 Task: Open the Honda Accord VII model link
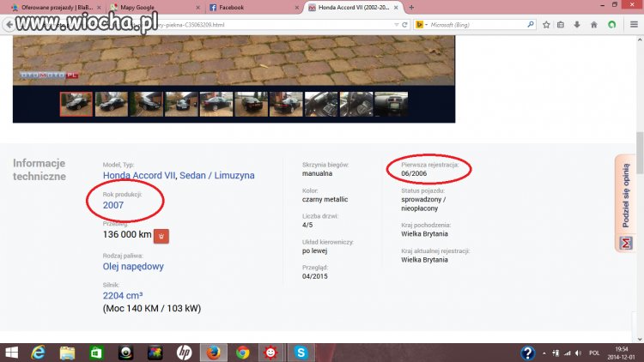(139, 175)
